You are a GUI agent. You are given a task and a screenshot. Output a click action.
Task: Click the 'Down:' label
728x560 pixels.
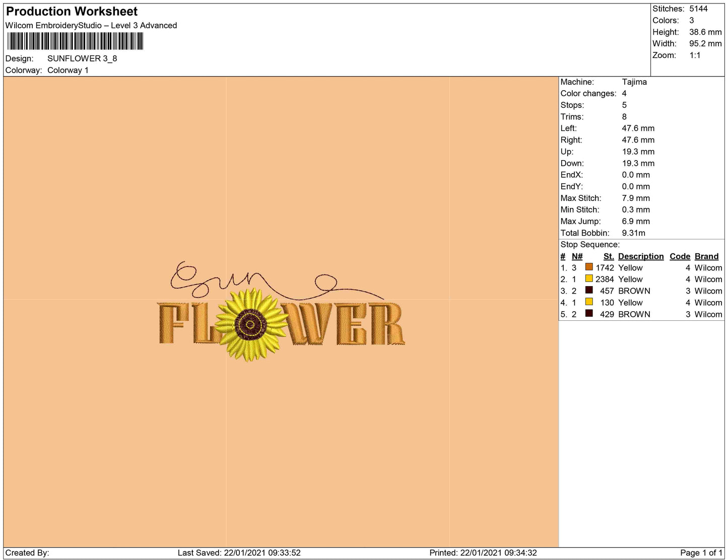pyautogui.click(x=572, y=163)
